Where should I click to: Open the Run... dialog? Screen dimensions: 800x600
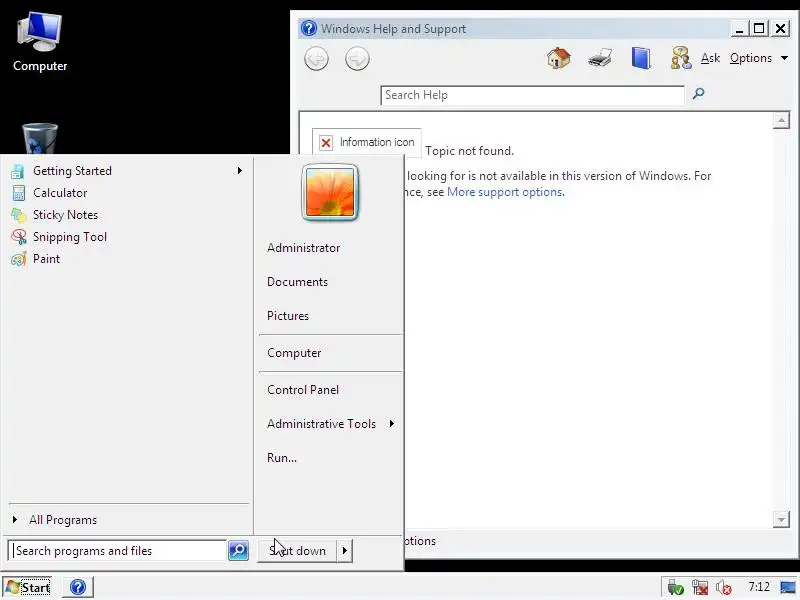[282, 458]
